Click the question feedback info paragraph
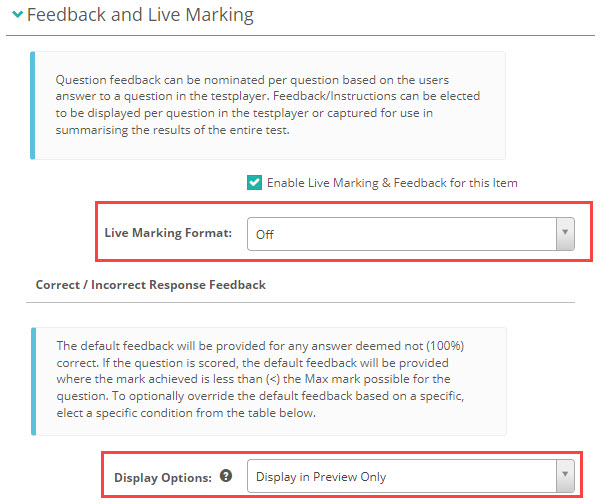 [x=270, y=105]
